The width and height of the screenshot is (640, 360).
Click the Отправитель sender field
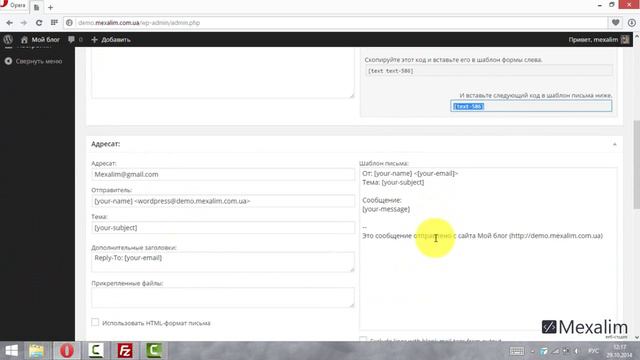(223, 201)
